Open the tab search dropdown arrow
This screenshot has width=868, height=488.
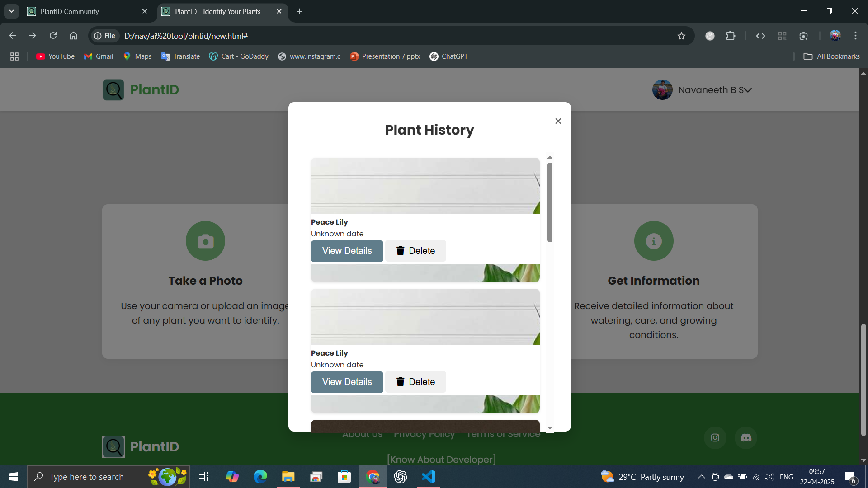11,11
